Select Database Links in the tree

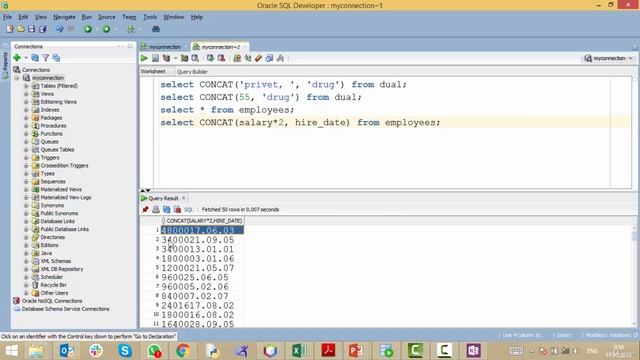58,221
